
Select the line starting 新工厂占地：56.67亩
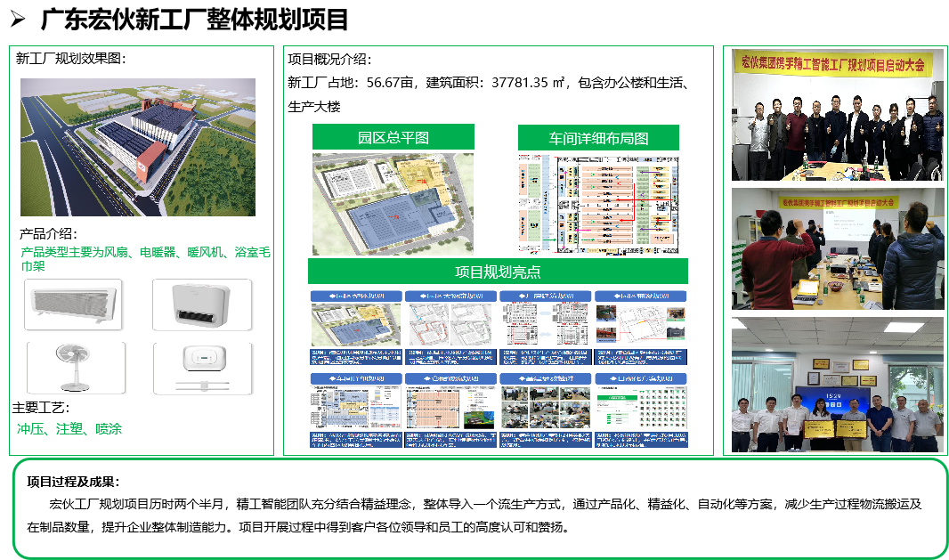(x=489, y=83)
